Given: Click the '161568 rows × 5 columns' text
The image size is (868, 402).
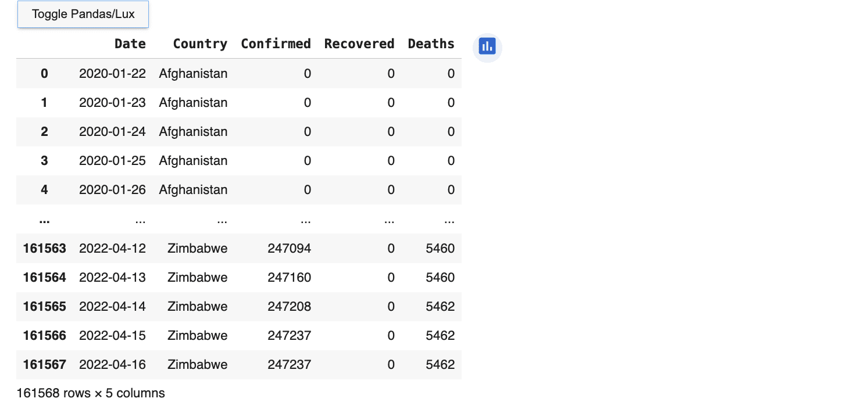Looking at the screenshot, I should point(91,393).
